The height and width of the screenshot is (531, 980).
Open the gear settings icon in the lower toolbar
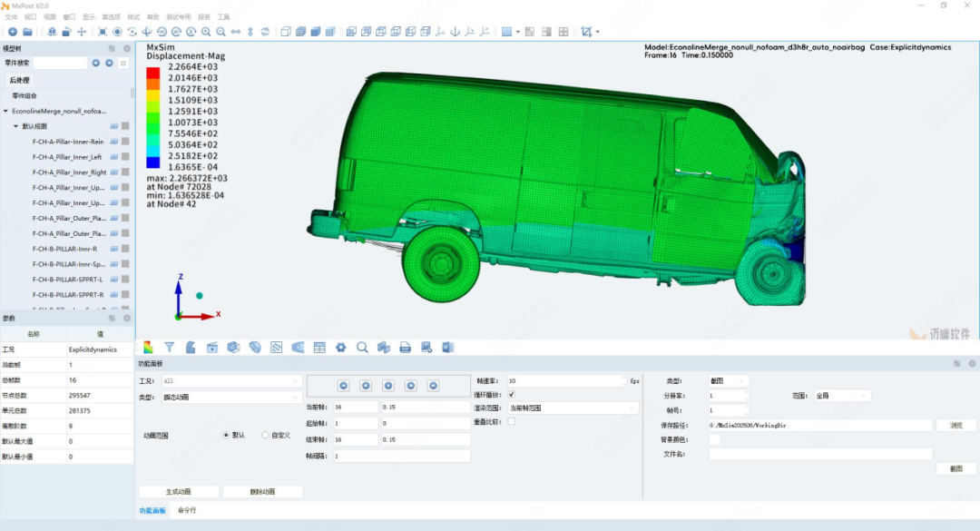click(341, 347)
